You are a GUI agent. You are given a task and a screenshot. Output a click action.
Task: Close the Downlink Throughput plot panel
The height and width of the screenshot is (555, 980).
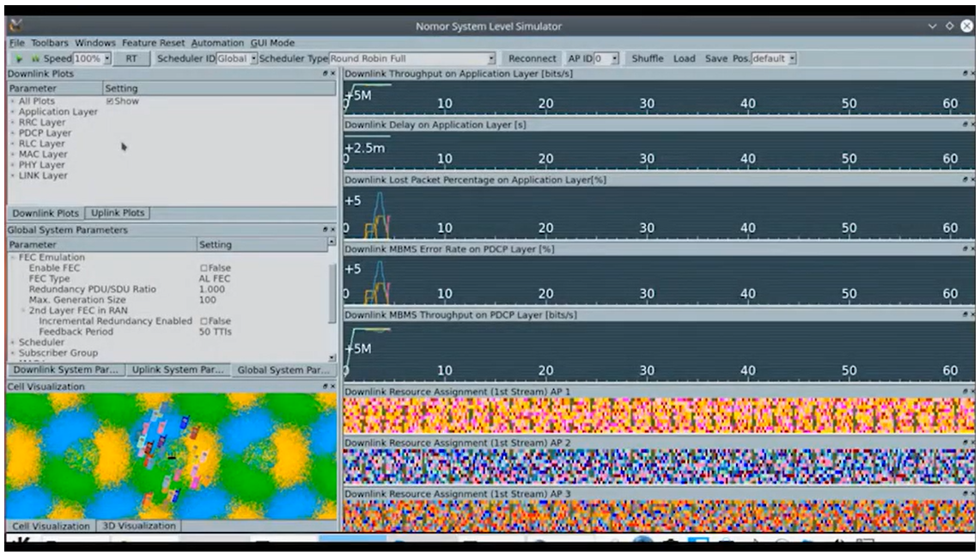(971, 75)
